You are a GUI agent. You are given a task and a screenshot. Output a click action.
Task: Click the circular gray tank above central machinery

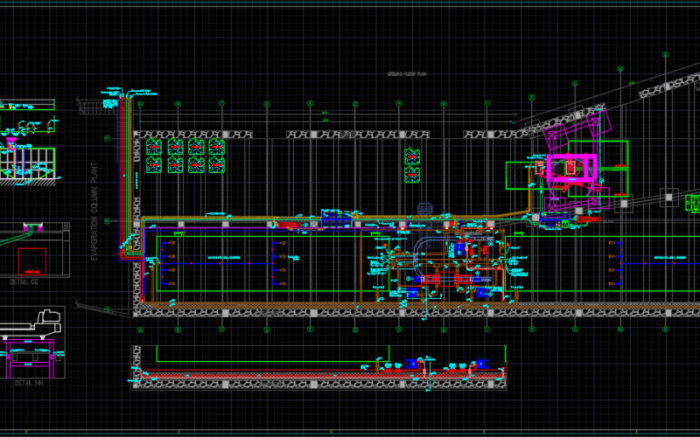coord(425,208)
